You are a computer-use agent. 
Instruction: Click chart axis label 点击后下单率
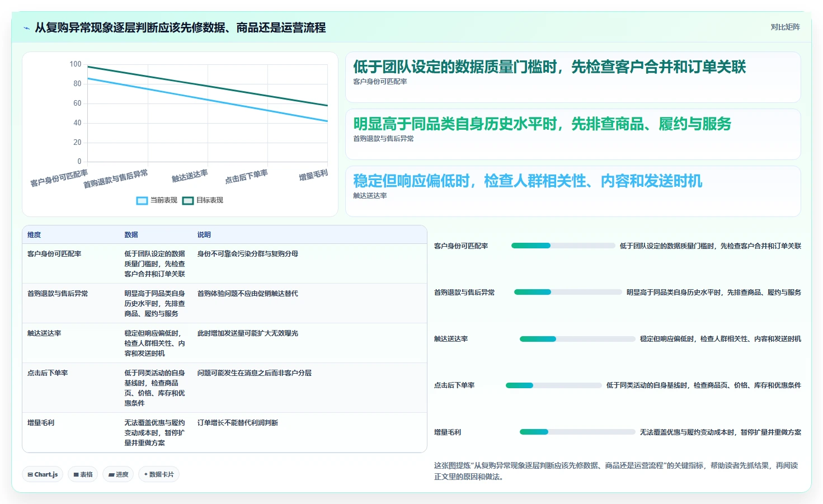(246, 177)
